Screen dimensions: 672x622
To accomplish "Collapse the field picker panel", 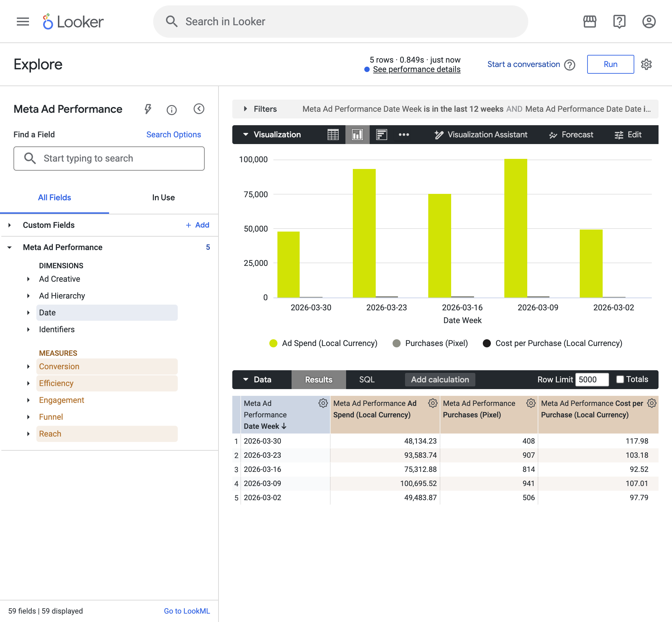I will tap(199, 109).
